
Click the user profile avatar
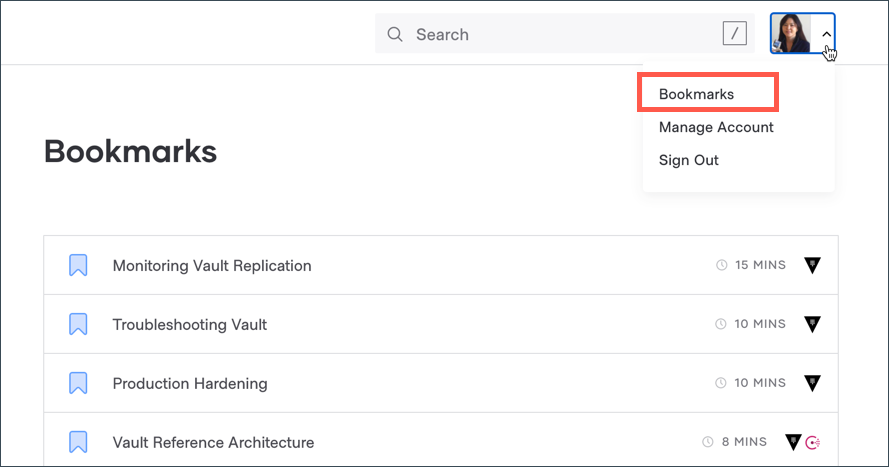[791, 34]
